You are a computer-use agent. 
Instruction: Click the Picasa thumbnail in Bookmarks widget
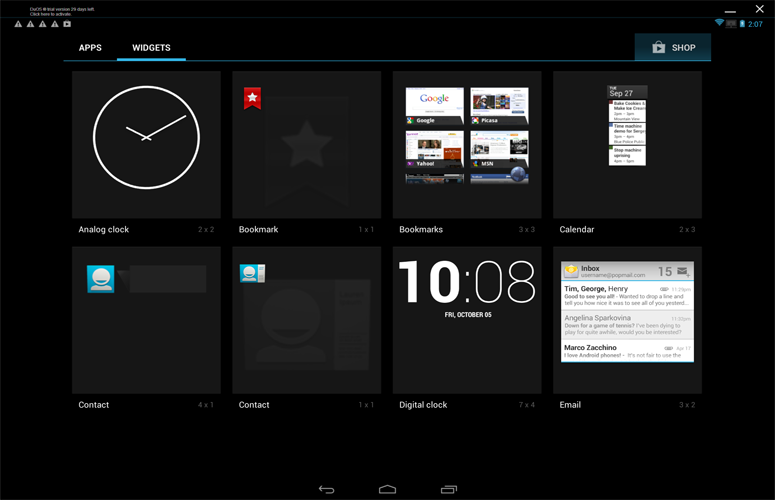pos(499,106)
